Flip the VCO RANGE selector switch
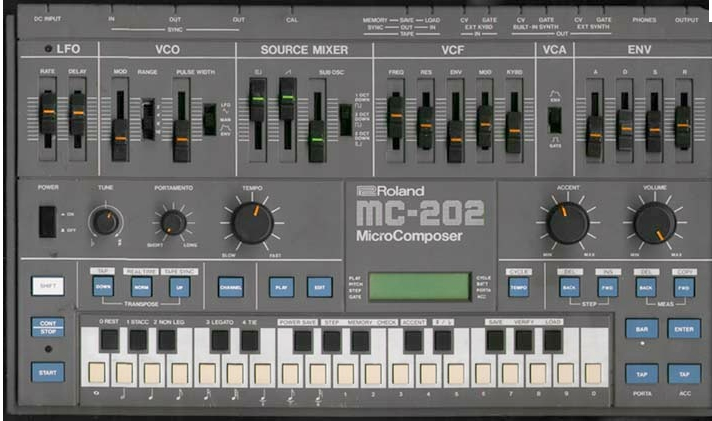 (148, 119)
